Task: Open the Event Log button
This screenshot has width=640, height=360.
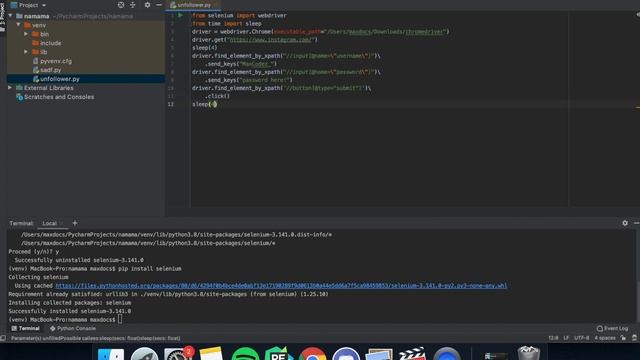Action: [x=612, y=328]
